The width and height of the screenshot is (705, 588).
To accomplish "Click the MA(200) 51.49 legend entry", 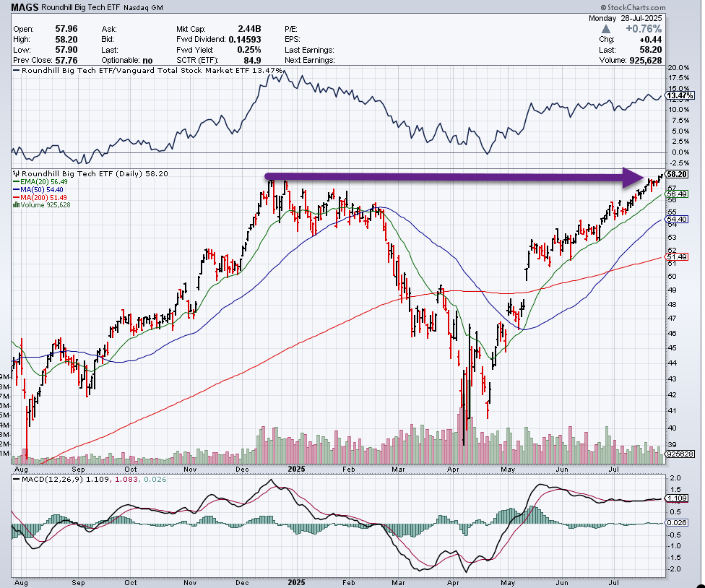I will click(x=40, y=197).
